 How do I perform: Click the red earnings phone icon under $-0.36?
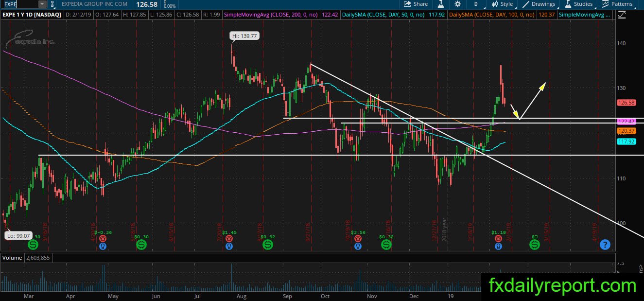coord(103,239)
